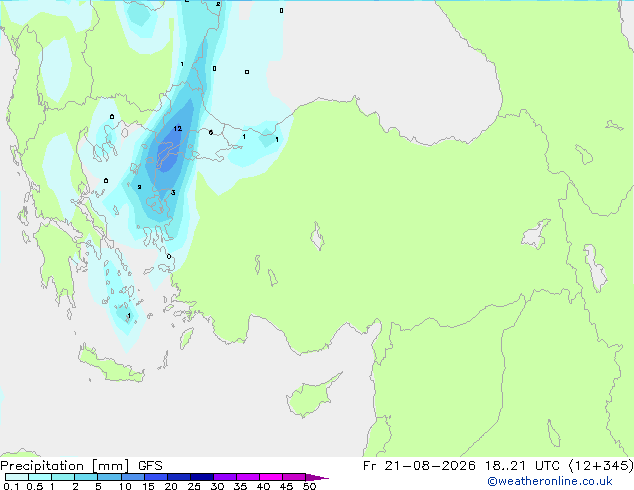Screen dimensions: 634x490
Task: Click the 1–2 mm legend color box
Action: coord(63,477)
